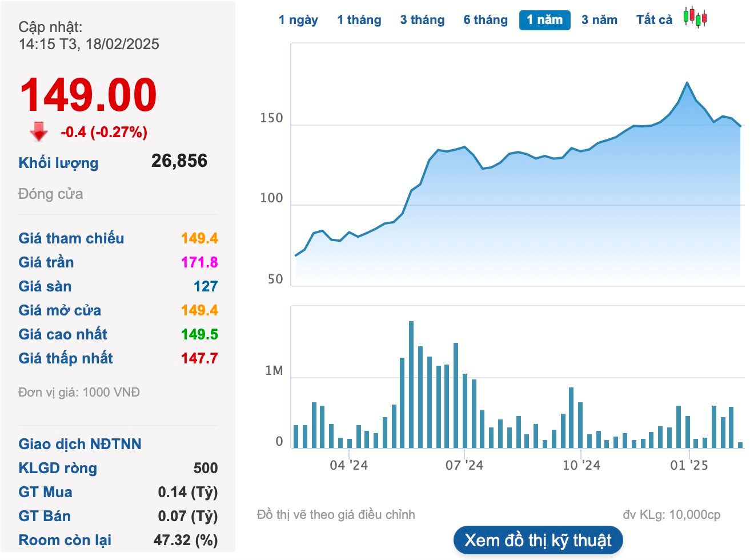The width and height of the screenshot is (754, 560).
Task: Select the active '1 năm' tab
Action: (545, 20)
